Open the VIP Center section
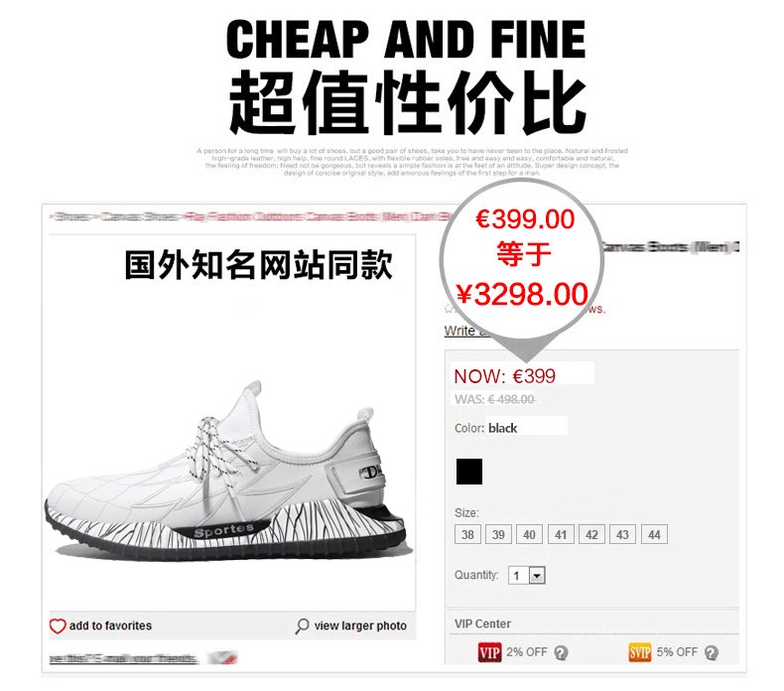The width and height of the screenshot is (784, 691). point(482,623)
